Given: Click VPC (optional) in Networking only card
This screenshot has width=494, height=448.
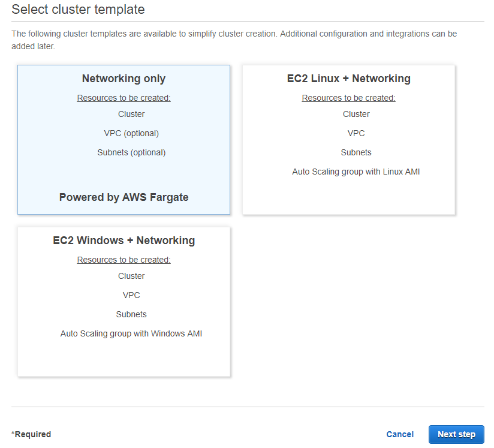Looking at the screenshot, I should tap(131, 133).
